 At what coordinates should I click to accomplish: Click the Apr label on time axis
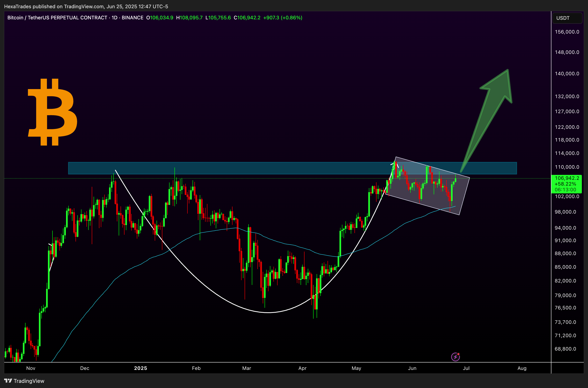click(302, 368)
